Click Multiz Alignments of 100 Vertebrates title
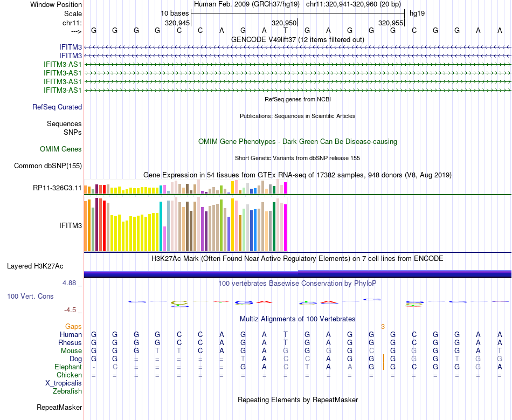512x420 pixels. click(x=297, y=319)
